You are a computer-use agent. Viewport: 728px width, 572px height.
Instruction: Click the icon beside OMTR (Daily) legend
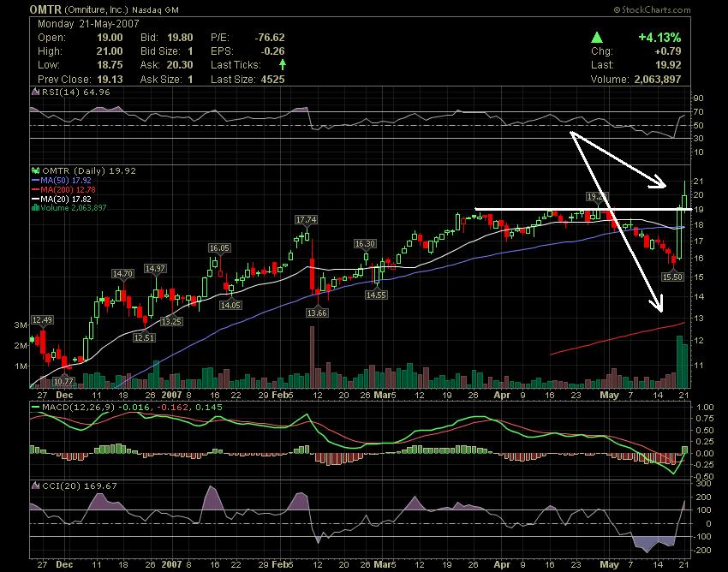[35, 171]
